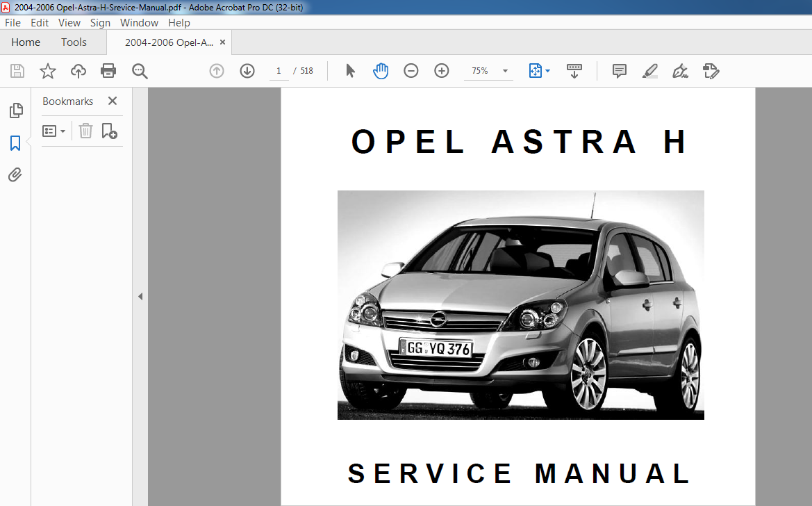Screen dimensions: 812x506
Task: Open the Page Thumbnails panel icon
Action: click(x=16, y=111)
